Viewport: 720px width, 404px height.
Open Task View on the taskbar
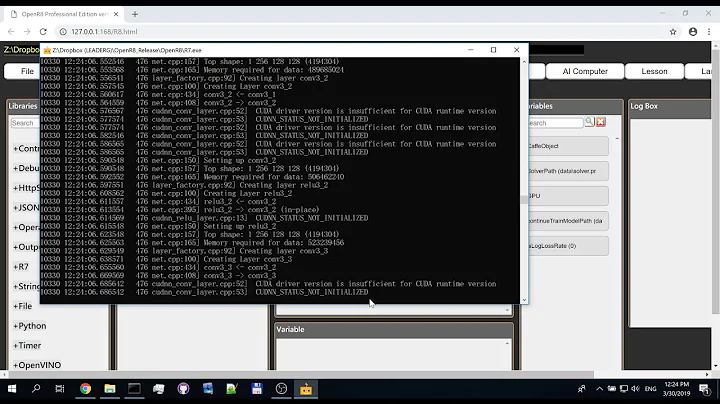click(60, 389)
